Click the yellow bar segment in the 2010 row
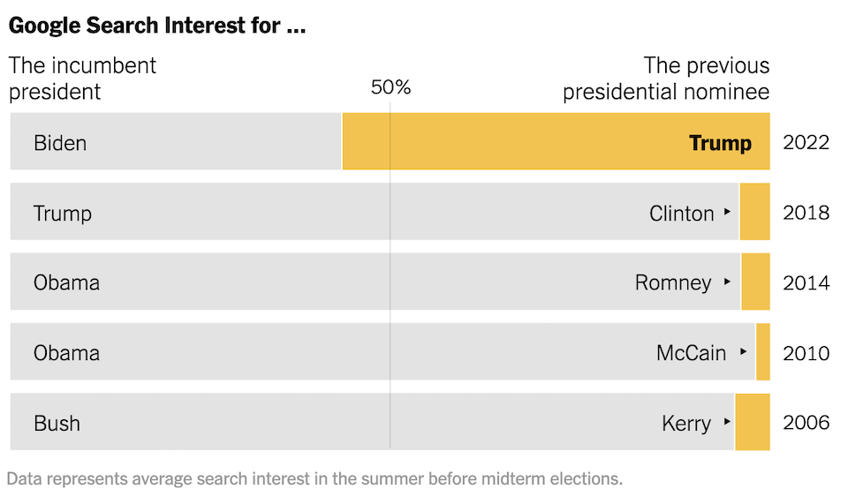Image resolution: width=848 pixels, height=504 pixels. pos(763,352)
